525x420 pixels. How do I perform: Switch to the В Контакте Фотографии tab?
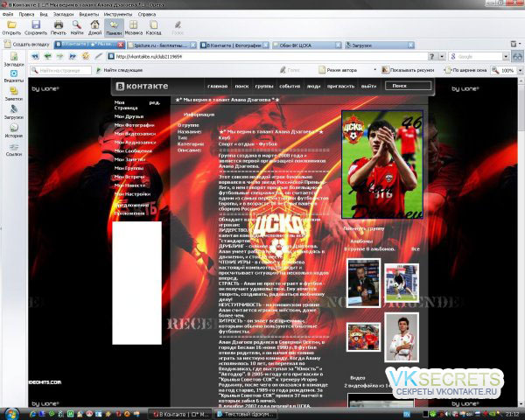(x=234, y=45)
